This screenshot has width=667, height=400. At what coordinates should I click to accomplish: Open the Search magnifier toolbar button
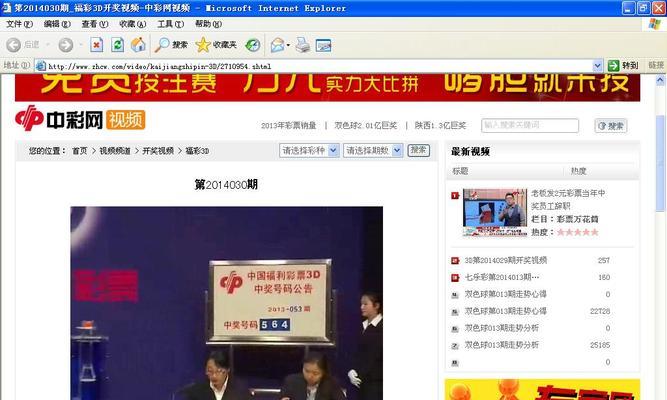(171, 45)
